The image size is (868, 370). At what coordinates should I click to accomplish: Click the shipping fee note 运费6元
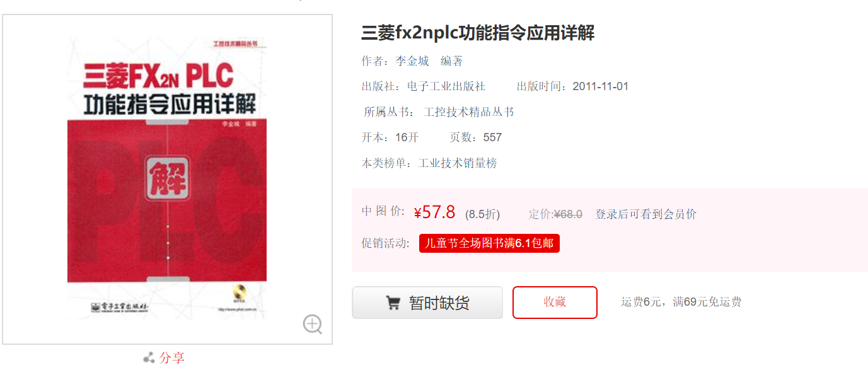coord(641,302)
